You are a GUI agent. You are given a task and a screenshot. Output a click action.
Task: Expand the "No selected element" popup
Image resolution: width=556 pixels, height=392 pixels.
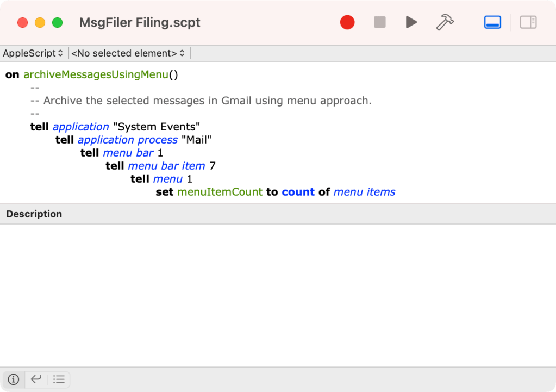[x=128, y=53]
